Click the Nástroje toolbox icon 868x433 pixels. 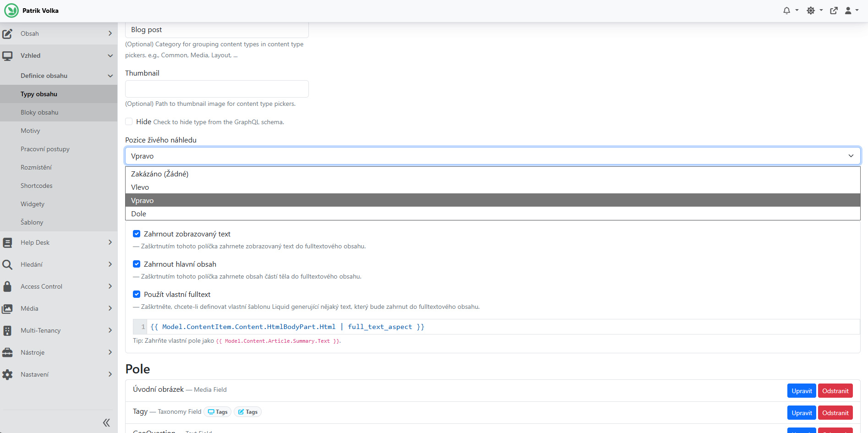click(x=7, y=352)
